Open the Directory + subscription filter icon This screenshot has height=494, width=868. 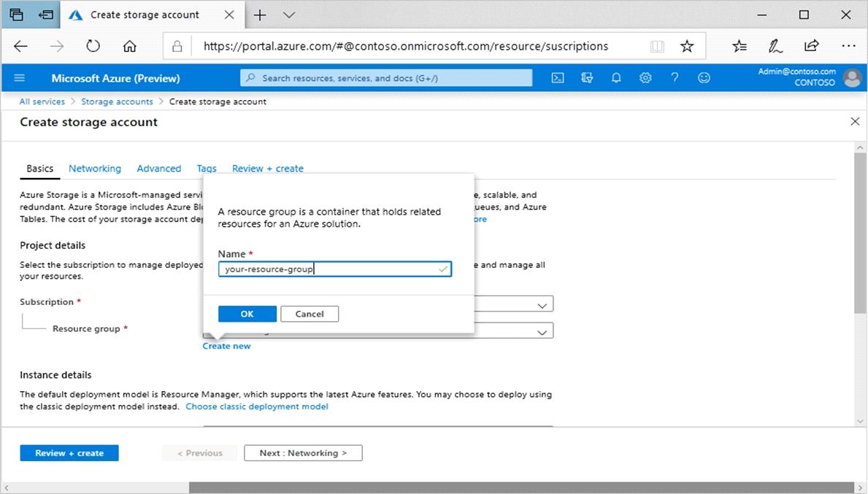point(587,78)
